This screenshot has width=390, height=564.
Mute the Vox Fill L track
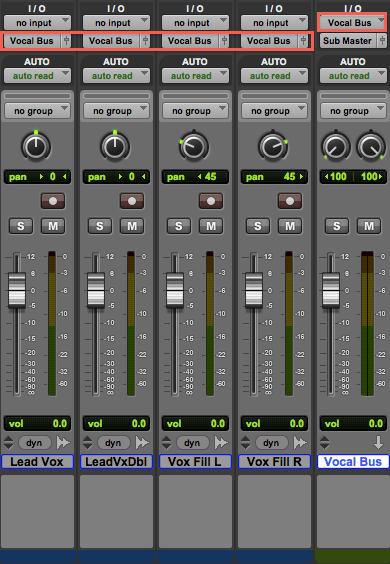point(211,226)
